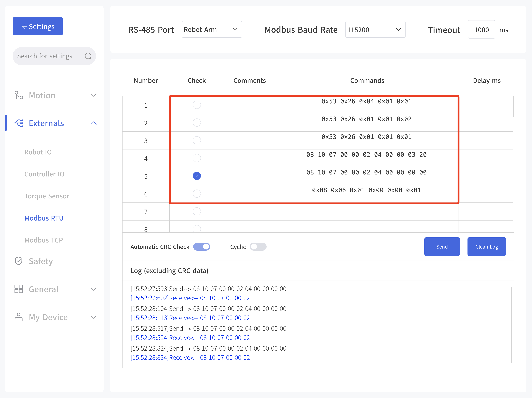Disable the Automatic CRC Check switch
532x398 pixels.
point(201,247)
